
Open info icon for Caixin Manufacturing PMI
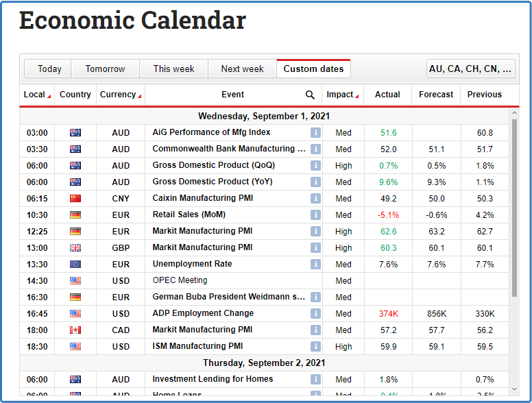[x=315, y=198]
